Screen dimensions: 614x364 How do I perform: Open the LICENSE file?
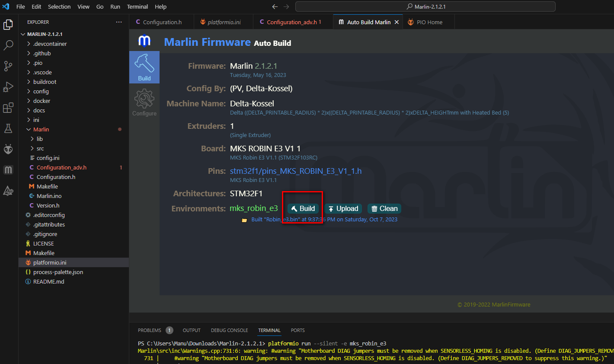pos(43,243)
